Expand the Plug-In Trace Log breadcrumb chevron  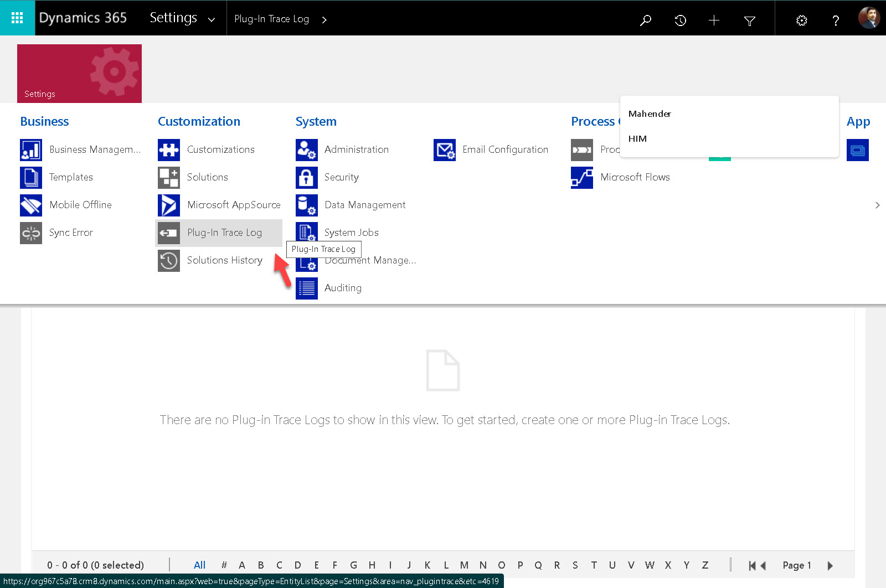pyautogui.click(x=324, y=20)
